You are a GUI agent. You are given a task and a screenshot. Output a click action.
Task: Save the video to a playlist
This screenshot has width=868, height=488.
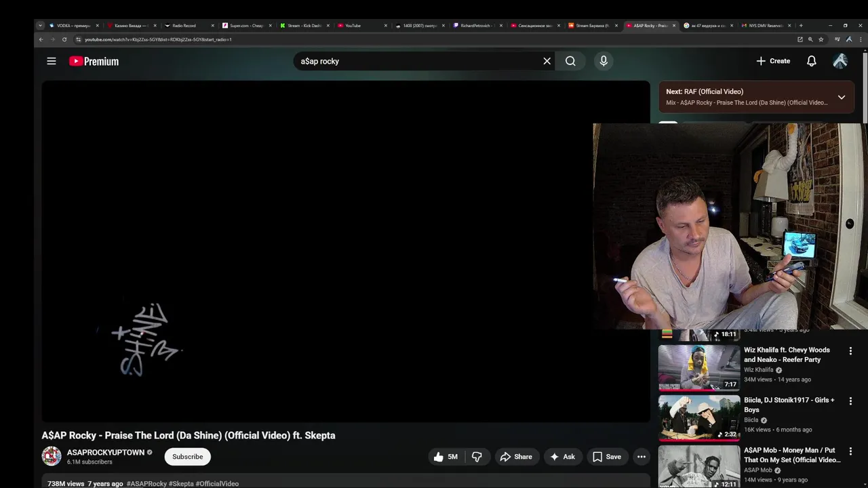607,457
